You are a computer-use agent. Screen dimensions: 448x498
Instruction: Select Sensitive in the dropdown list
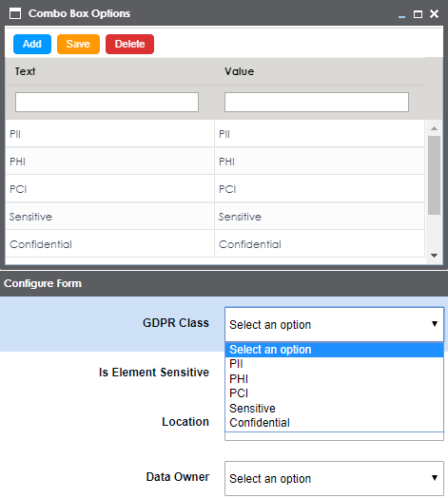pyautogui.click(x=334, y=408)
